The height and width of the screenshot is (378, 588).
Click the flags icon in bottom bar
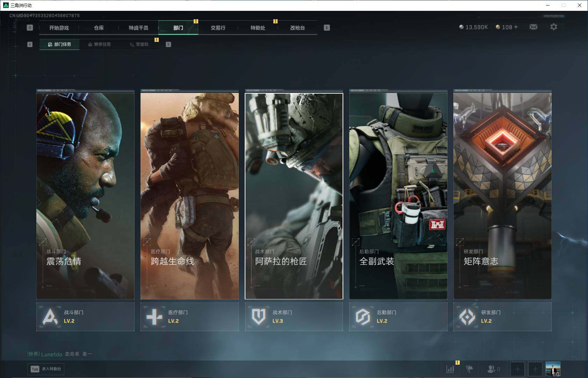(x=469, y=369)
